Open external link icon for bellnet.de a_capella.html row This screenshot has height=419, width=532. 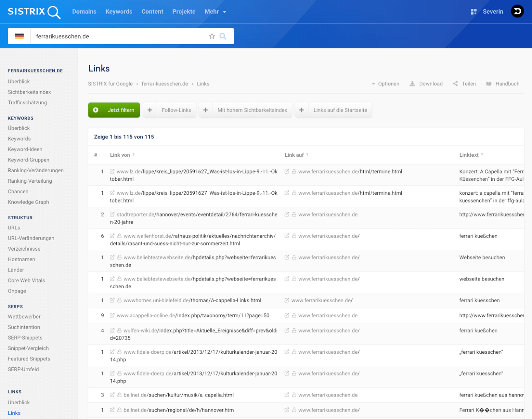click(112, 395)
